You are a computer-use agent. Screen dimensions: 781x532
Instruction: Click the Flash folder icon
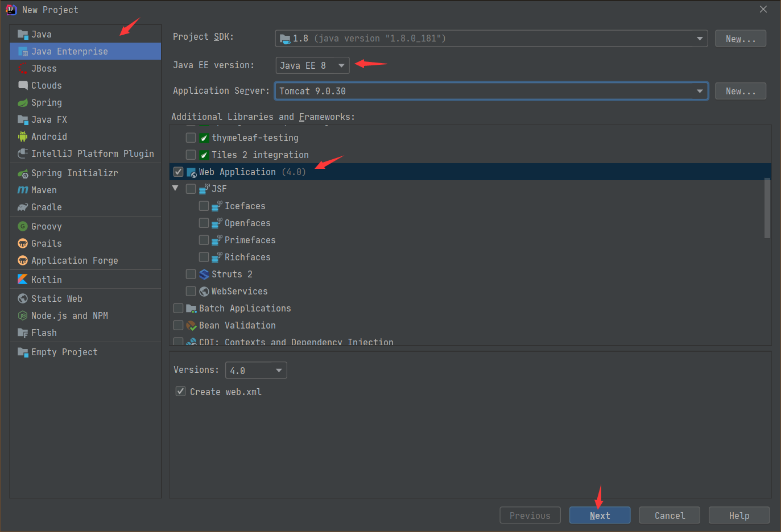pos(23,332)
